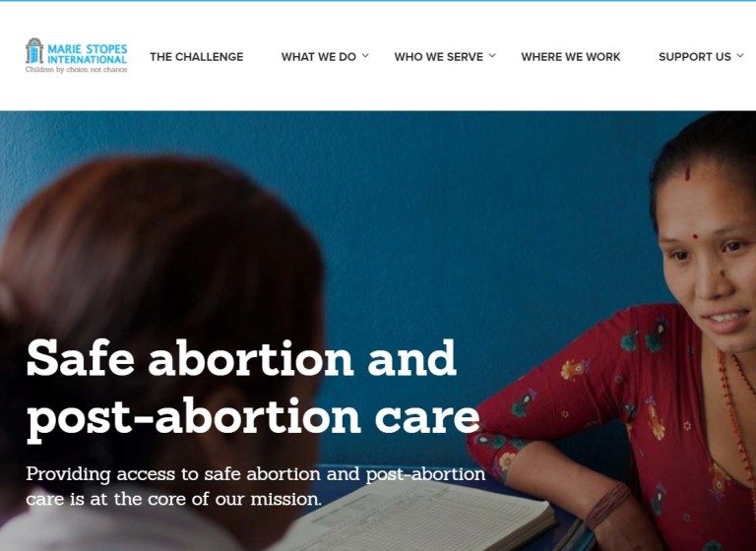Viewport: 756px width, 551px height.
Task: Click the Providing access to safe abortion paragraph
Action: [x=256, y=486]
